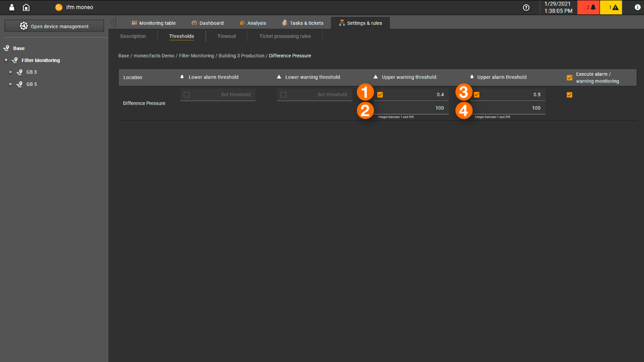The image size is (644, 362).
Task: Enable the lower alarm threshold checkbox
Action: [x=186, y=95]
